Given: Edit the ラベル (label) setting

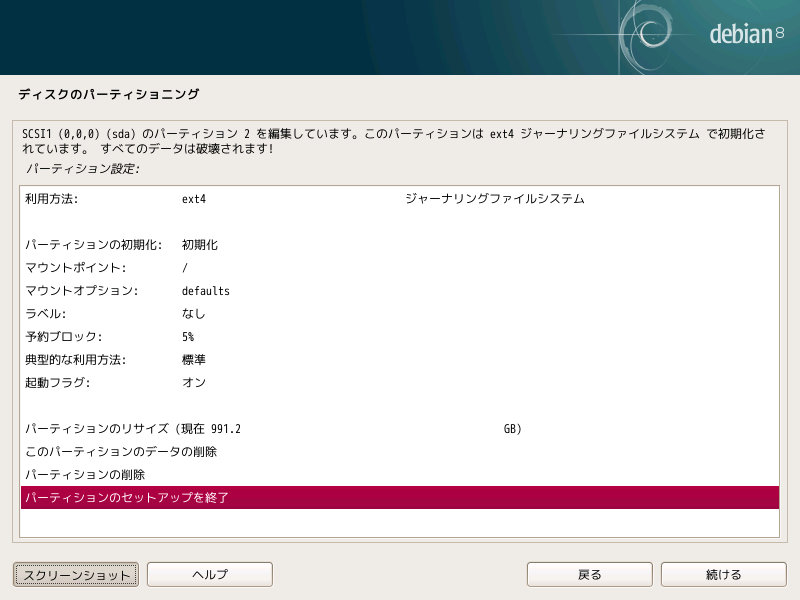Looking at the screenshot, I should [x=200, y=313].
